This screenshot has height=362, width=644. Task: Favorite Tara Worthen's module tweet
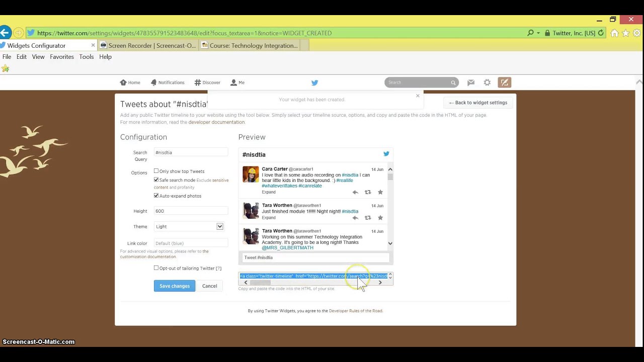(380, 218)
